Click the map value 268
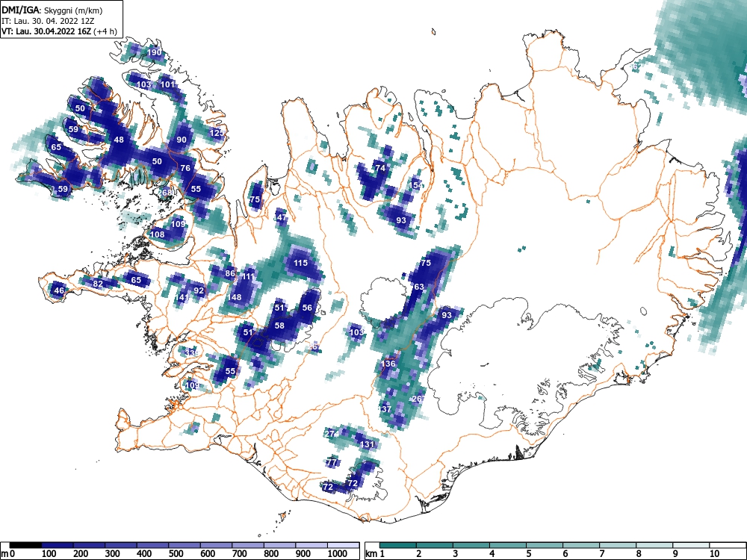Viewport: 747px width, 560px height. 164,193
